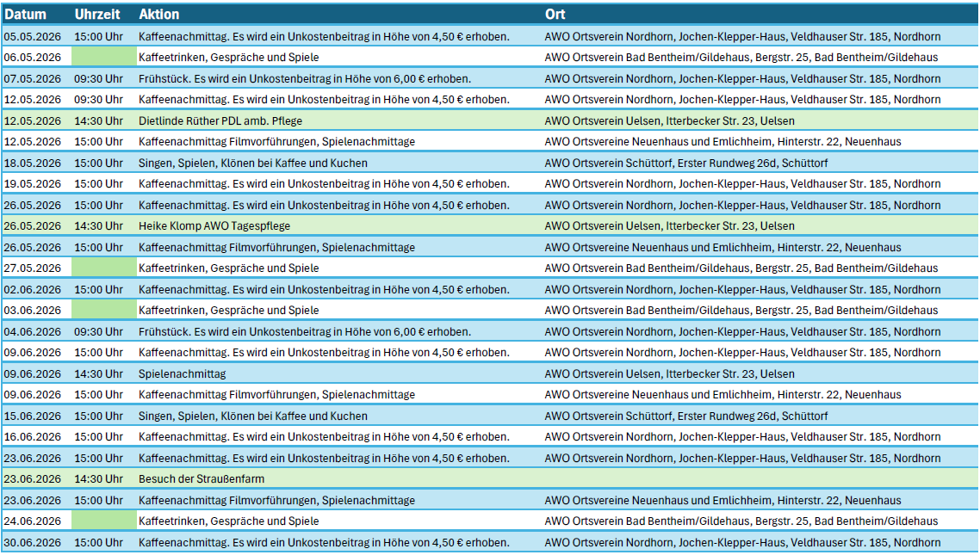Select the Ort column header
Screen dimensions: 980x555
click(555, 15)
